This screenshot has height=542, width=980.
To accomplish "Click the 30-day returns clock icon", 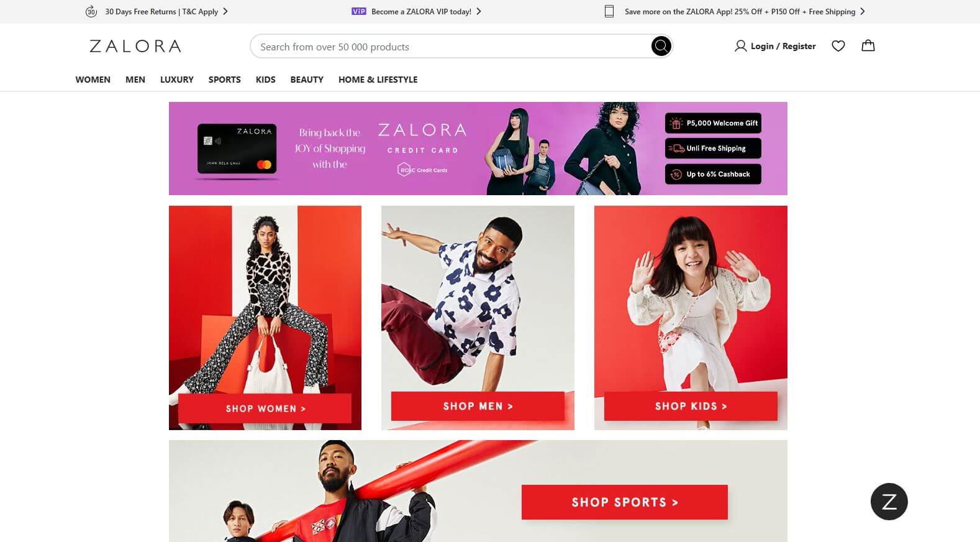I will (91, 11).
